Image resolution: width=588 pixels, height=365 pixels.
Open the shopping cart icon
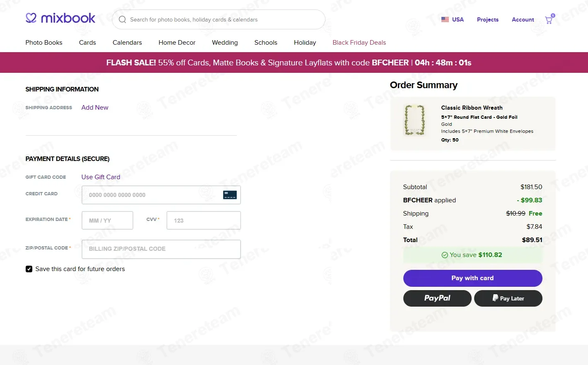(549, 20)
